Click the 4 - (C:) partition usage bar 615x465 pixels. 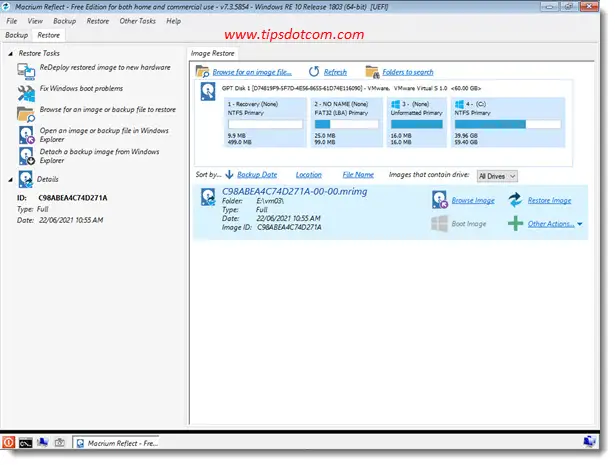[x=508, y=124]
